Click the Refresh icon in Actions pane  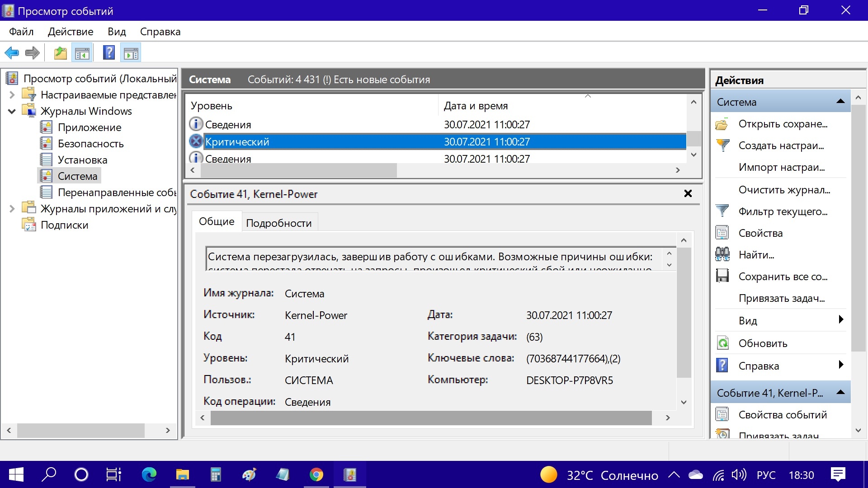point(722,343)
